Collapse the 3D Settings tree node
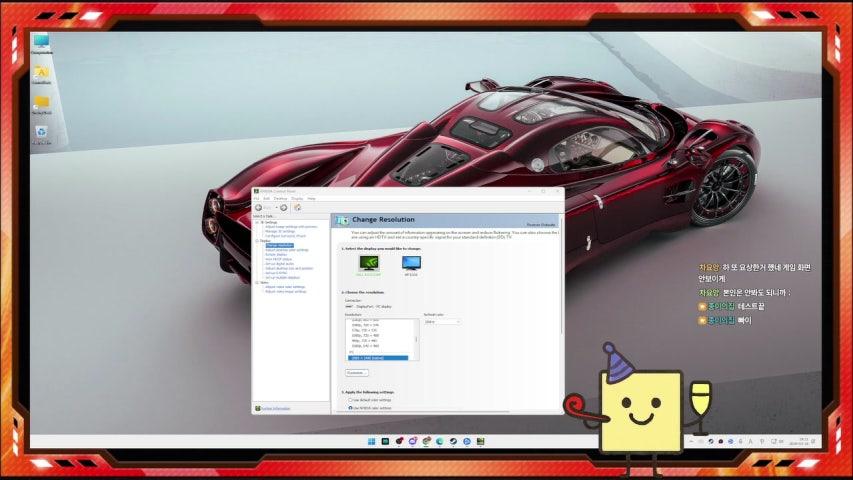Screen dimensions: 853x480 click(255, 222)
